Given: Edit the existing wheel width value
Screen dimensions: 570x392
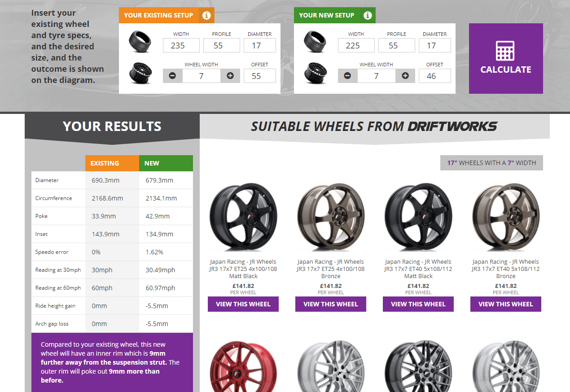Looking at the screenshot, I should point(202,76).
